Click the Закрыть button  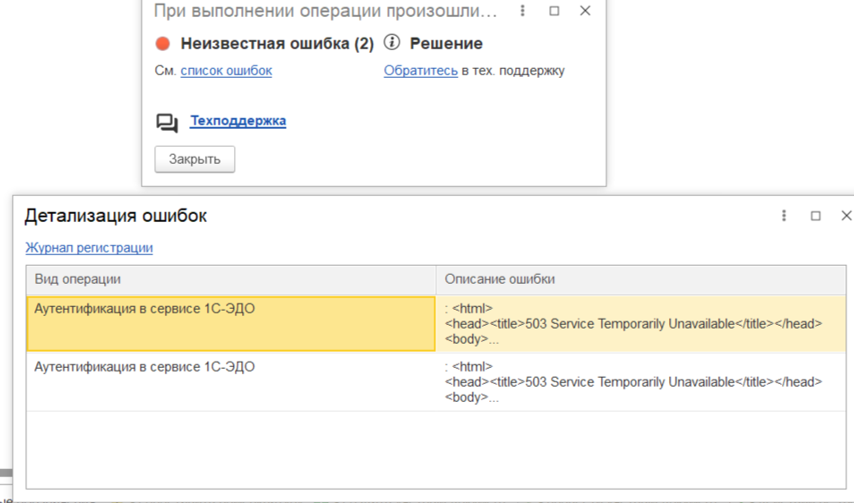pos(194,159)
